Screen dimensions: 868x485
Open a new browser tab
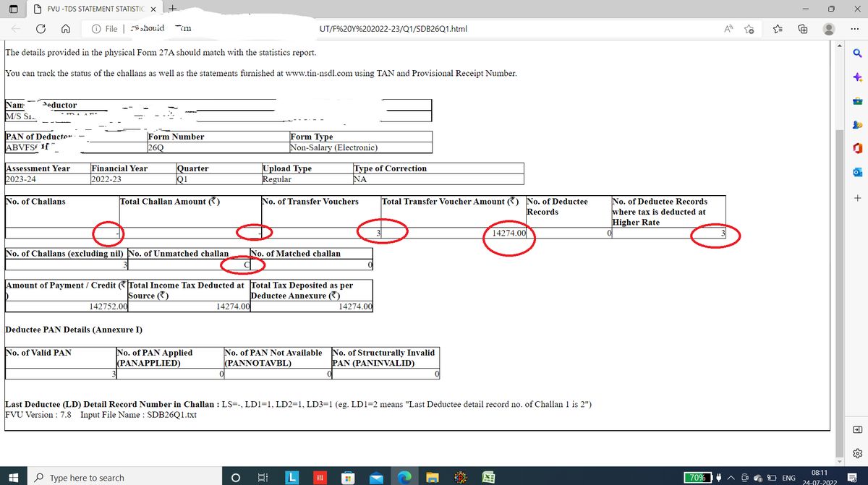(x=171, y=8)
